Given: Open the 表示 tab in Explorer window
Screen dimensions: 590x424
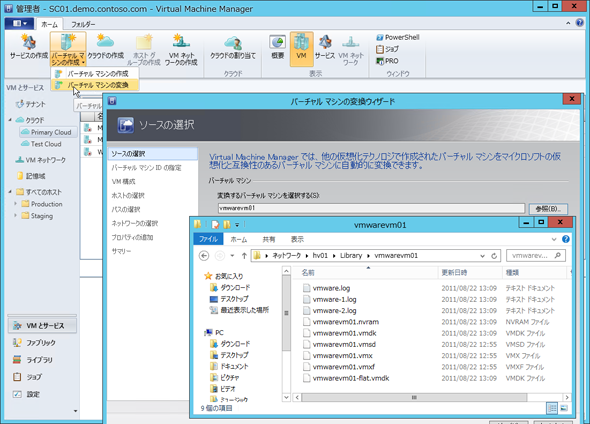Looking at the screenshot, I should pos(297,239).
